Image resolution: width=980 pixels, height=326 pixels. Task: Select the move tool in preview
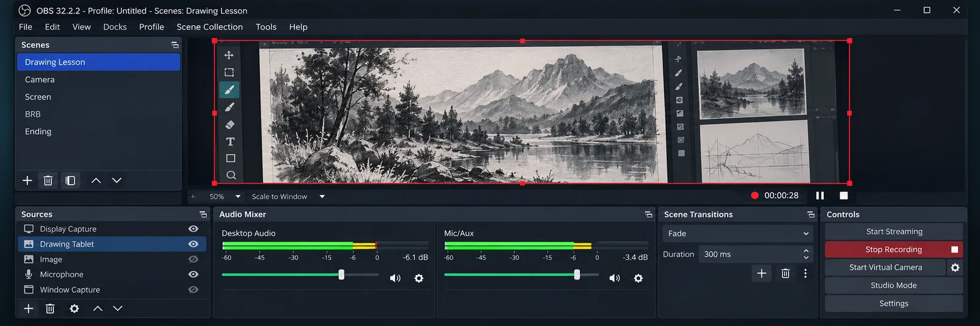(x=229, y=55)
